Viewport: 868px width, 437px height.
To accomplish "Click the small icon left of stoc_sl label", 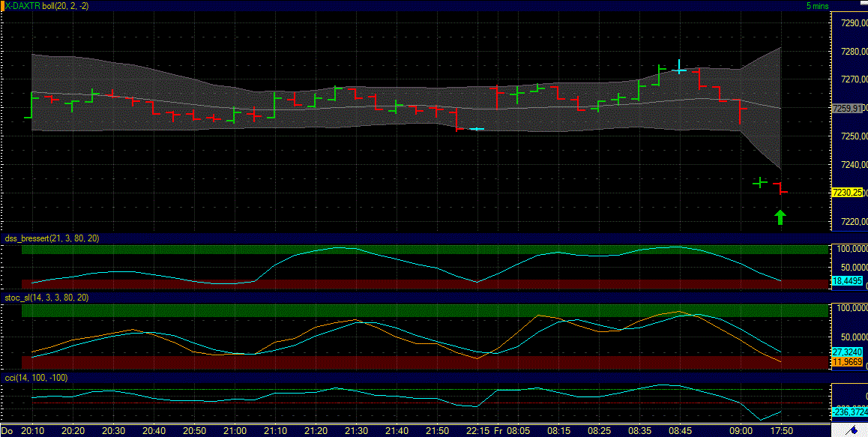I will 2,298.
